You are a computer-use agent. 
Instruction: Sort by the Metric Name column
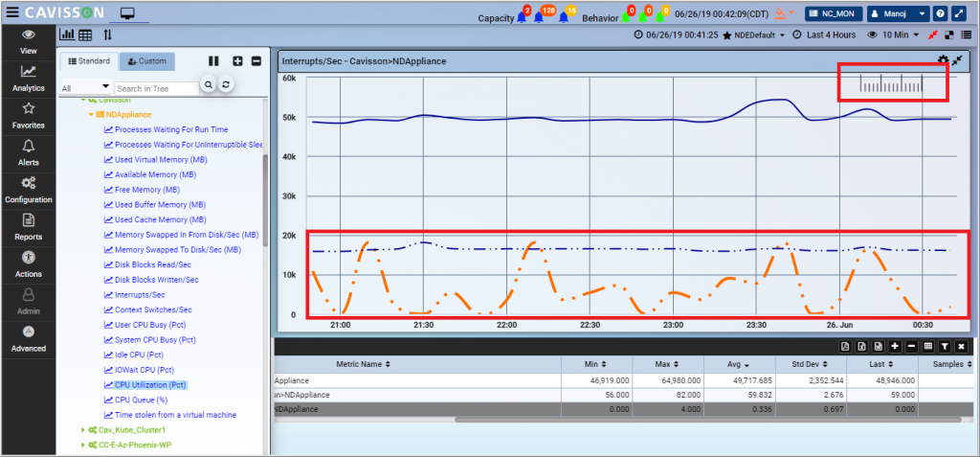417,364
